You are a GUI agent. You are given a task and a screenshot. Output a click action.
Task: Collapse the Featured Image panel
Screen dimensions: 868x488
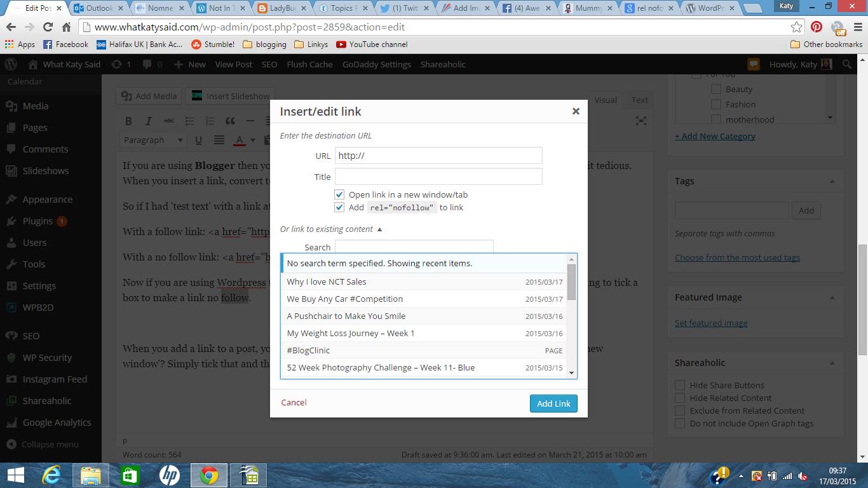pyautogui.click(x=832, y=297)
